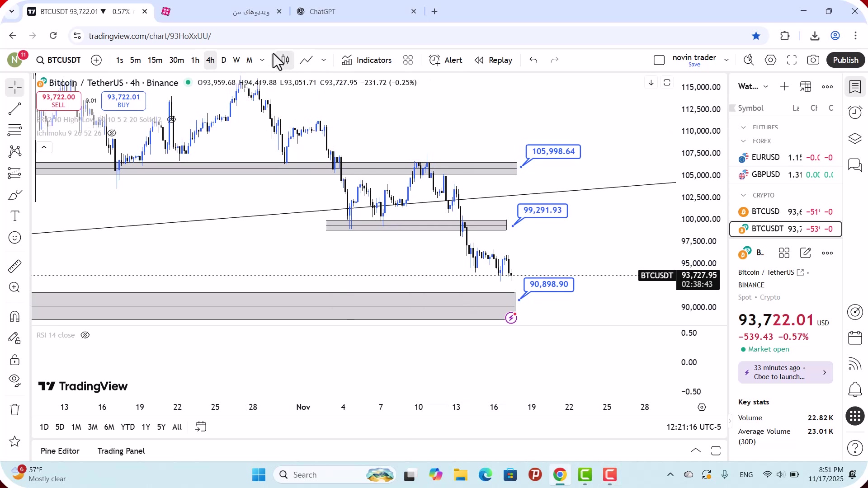Select BTCUSD in the watchlist
Screen dimensions: 868x488
click(x=786, y=212)
